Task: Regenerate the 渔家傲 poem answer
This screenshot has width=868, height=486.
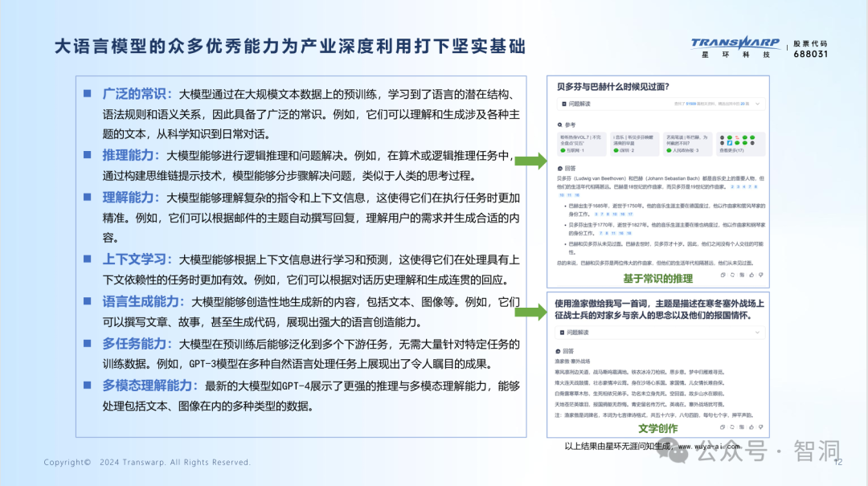Action: coord(732,427)
